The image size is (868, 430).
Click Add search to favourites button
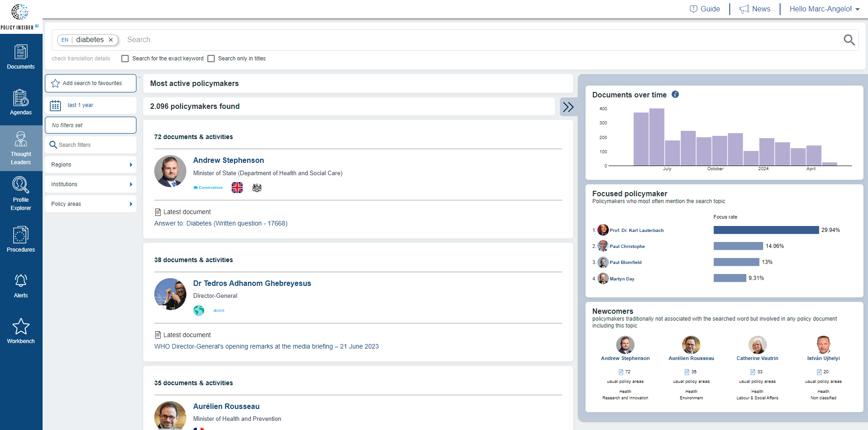91,83
